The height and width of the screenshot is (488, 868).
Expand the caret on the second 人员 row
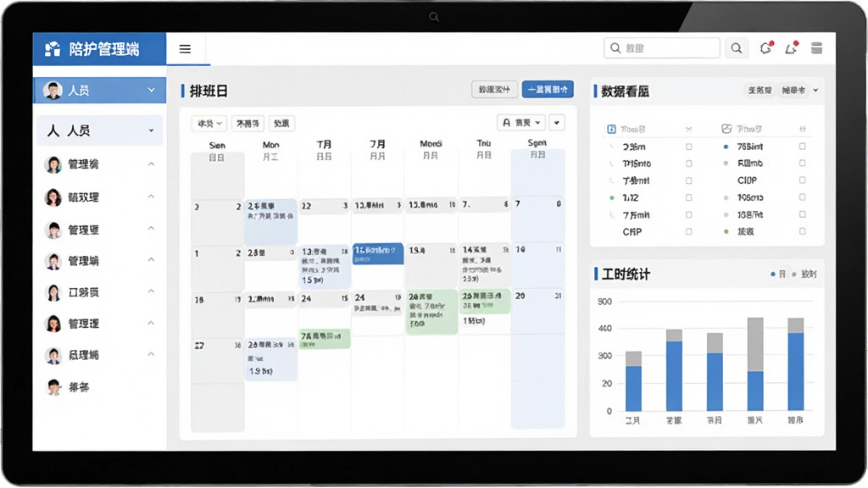point(151,130)
